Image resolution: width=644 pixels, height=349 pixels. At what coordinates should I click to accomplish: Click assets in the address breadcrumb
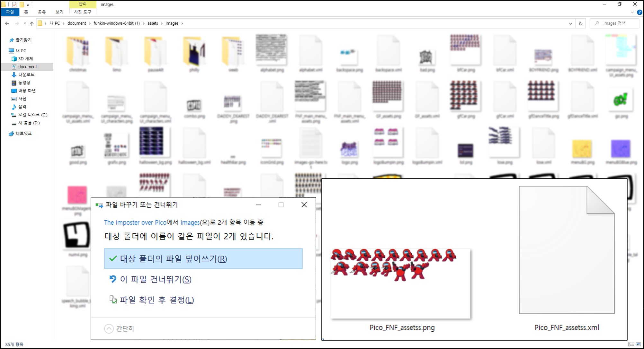coord(153,23)
